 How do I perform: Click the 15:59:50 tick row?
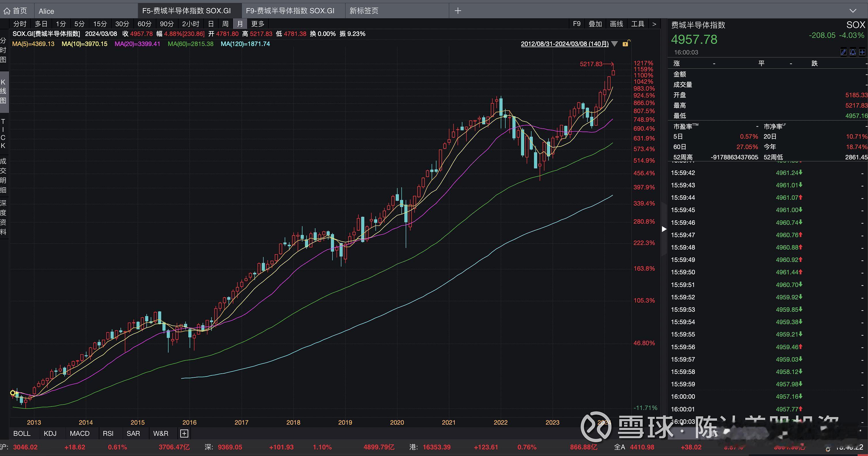coord(767,272)
